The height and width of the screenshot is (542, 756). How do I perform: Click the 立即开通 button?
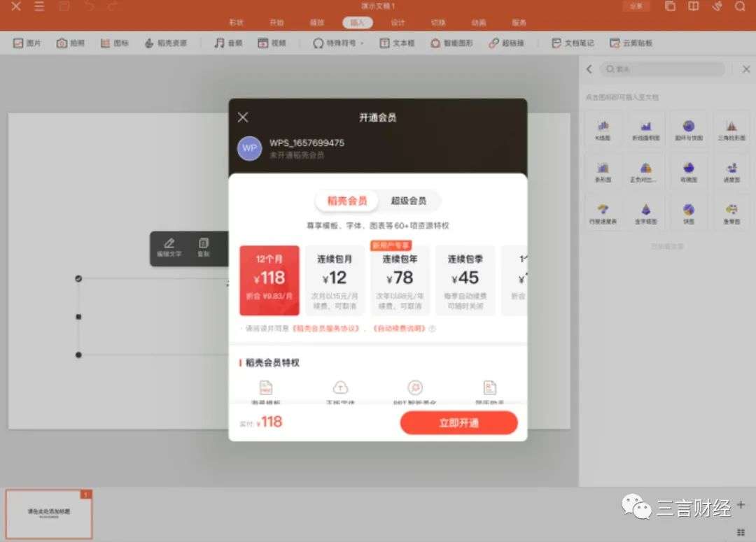click(458, 422)
